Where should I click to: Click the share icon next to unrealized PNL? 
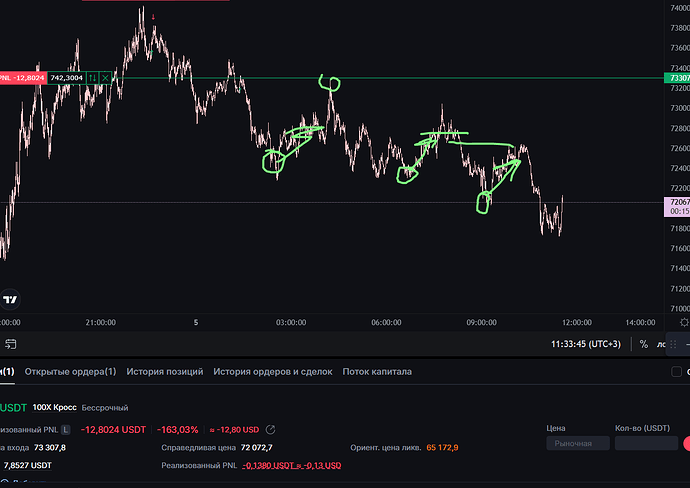click(x=270, y=430)
